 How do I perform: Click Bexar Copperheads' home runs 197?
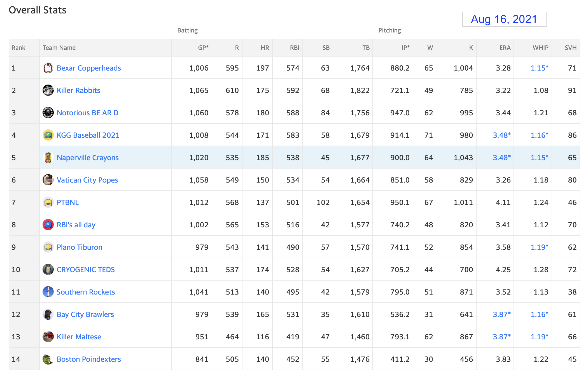(x=262, y=68)
